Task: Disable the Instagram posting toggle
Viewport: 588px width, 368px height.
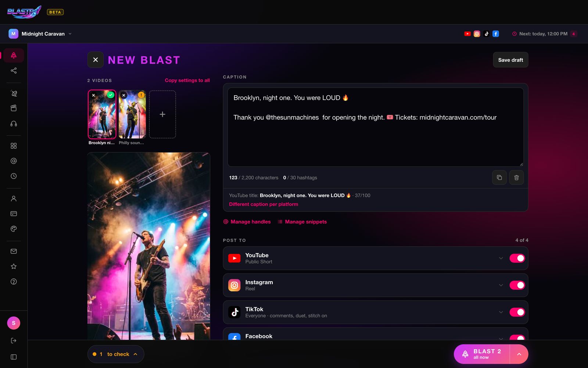Action: pyautogui.click(x=517, y=285)
